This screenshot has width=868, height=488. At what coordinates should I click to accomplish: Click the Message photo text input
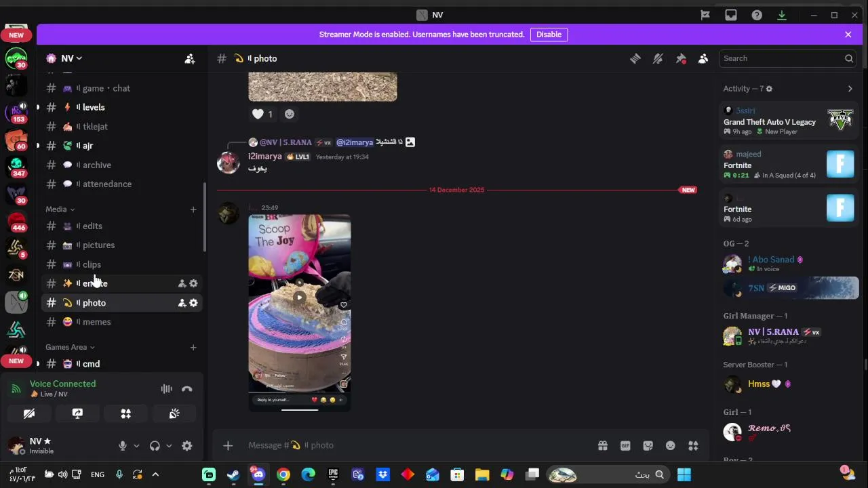pyautogui.click(x=417, y=445)
